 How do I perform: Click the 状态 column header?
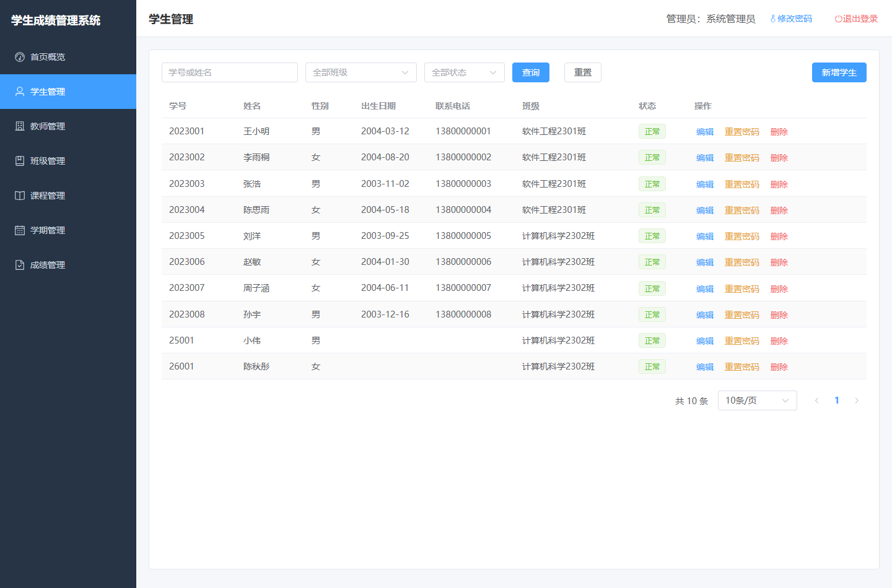click(x=647, y=106)
